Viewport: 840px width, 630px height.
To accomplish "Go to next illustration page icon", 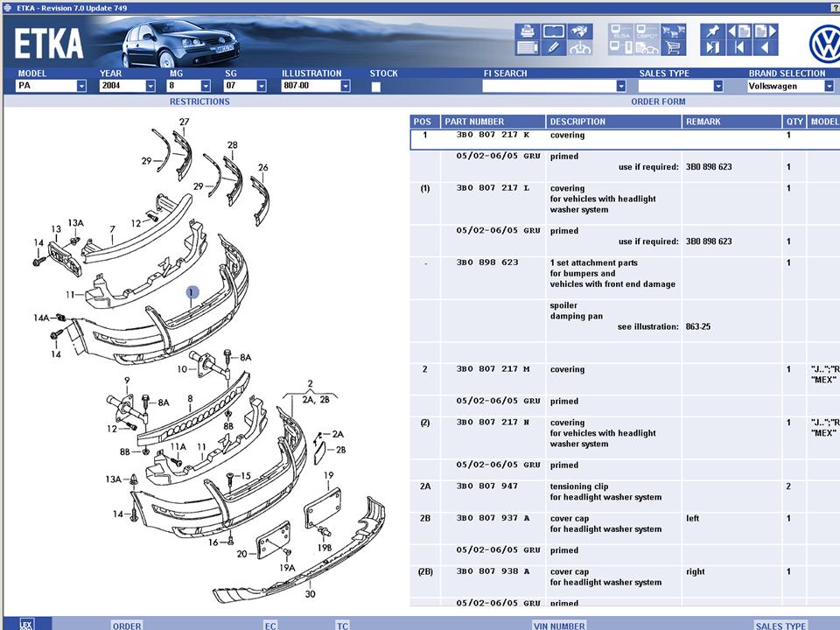I will [x=766, y=31].
